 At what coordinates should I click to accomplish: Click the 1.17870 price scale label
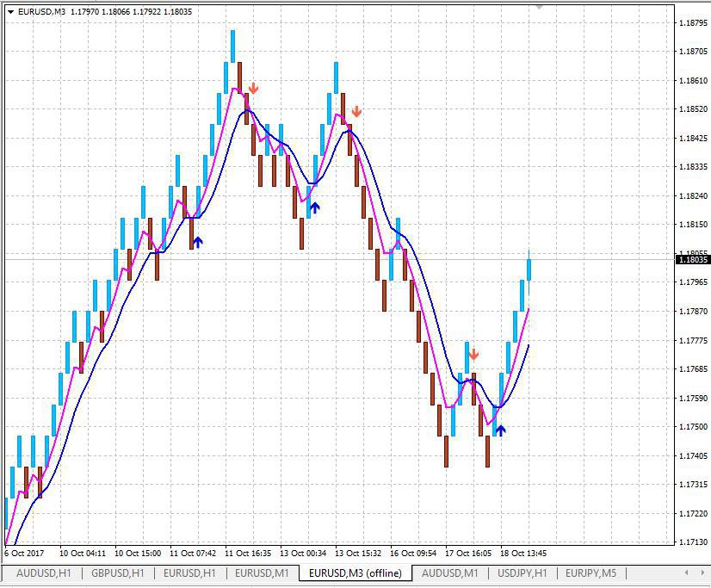coord(693,312)
